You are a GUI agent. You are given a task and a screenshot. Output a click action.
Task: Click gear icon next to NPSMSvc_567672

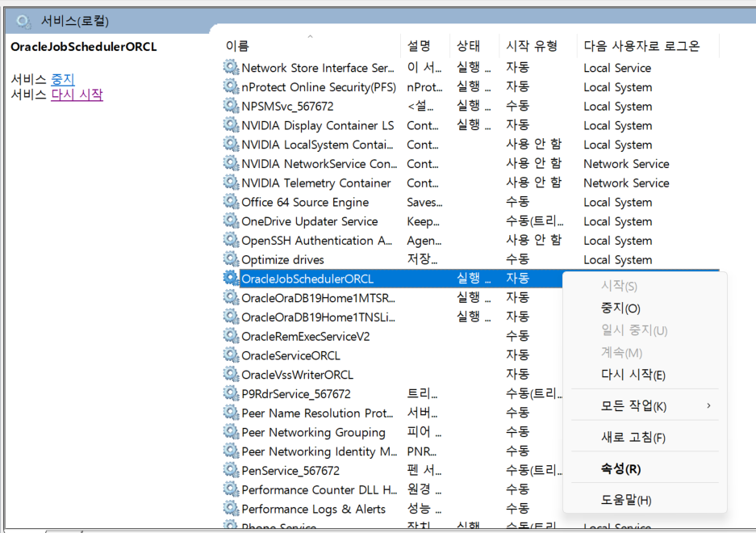point(231,105)
